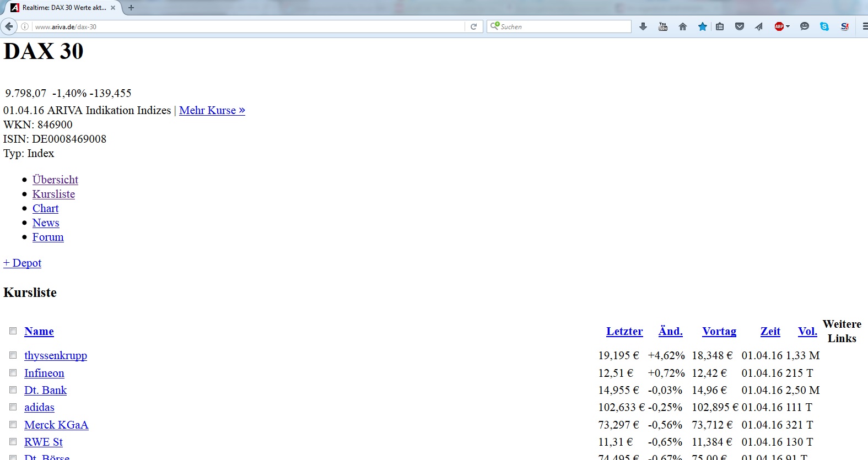Viewport: 868px width, 460px height.
Task: Click the paper plane send icon
Action: (759, 26)
